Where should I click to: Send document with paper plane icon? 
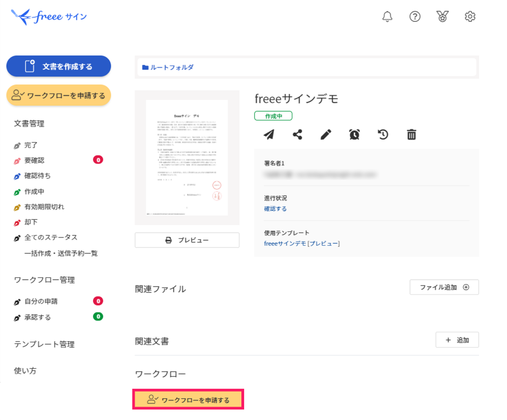click(x=269, y=134)
